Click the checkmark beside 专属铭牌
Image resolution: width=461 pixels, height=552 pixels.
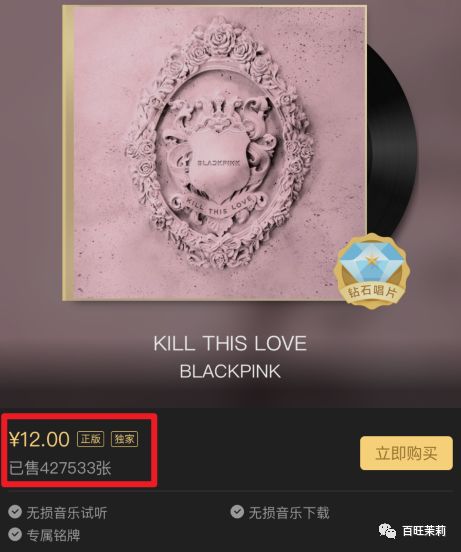15,534
